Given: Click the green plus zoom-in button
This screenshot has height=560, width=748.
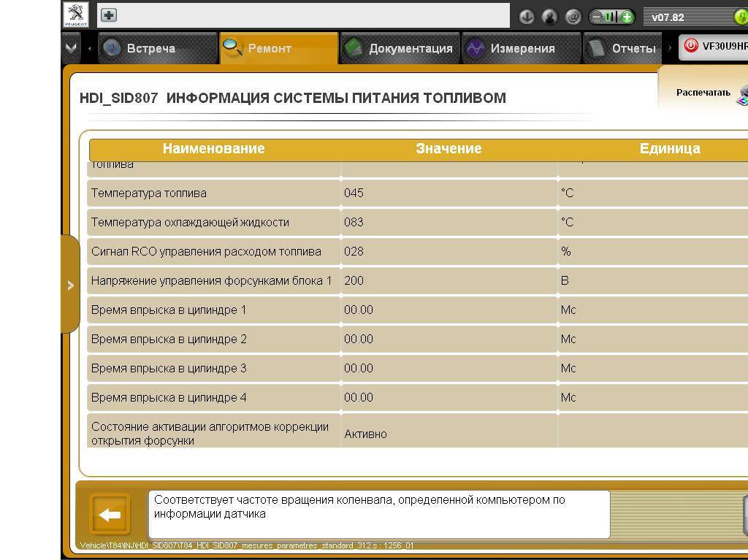Looking at the screenshot, I should click(626, 17).
